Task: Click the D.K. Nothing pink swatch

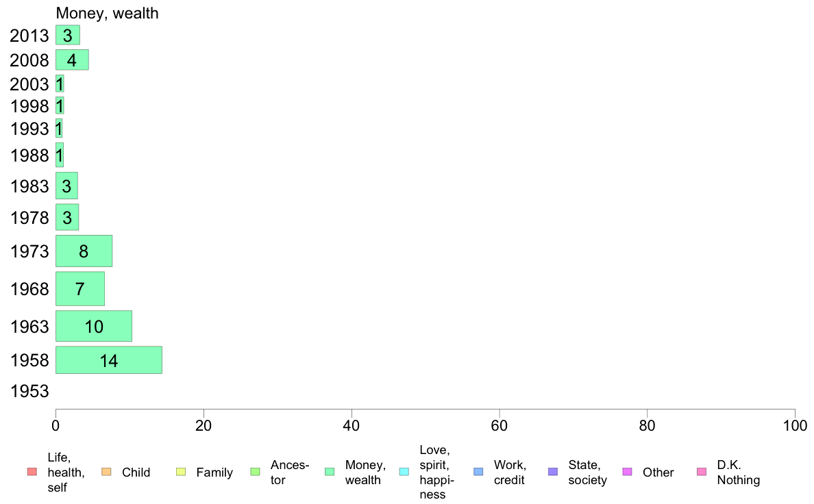Action: point(702,472)
